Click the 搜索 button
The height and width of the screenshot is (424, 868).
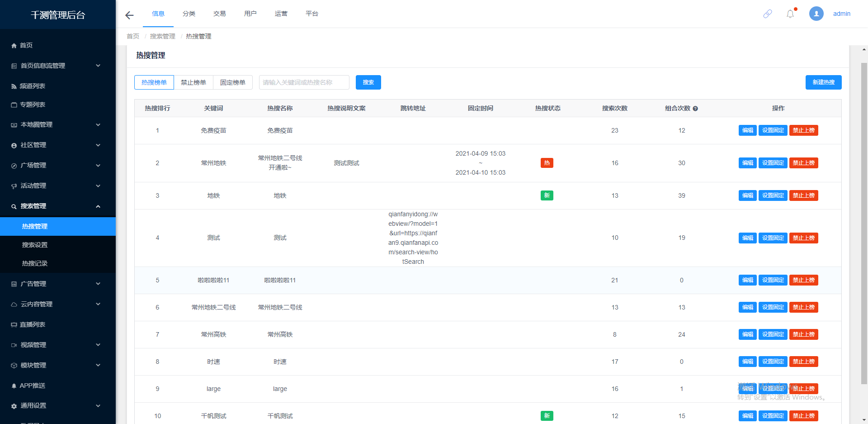pyautogui.click(x=368, y=82)
